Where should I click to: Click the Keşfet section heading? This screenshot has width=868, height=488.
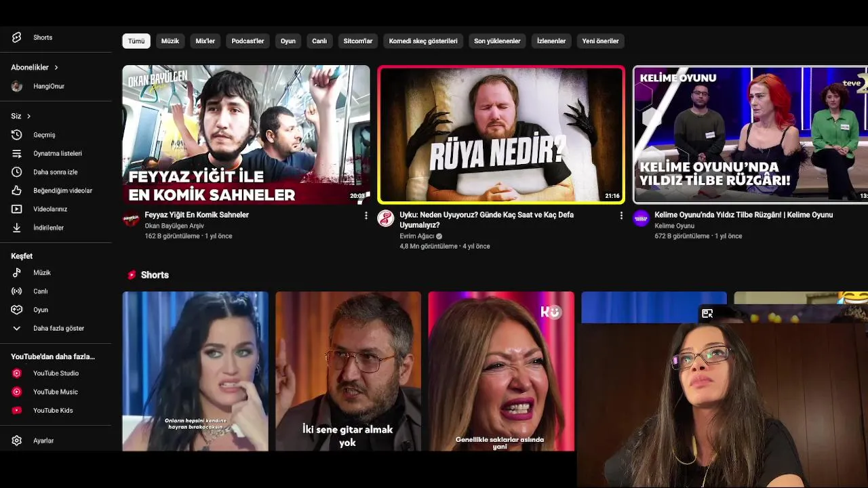tap(22, 256)
